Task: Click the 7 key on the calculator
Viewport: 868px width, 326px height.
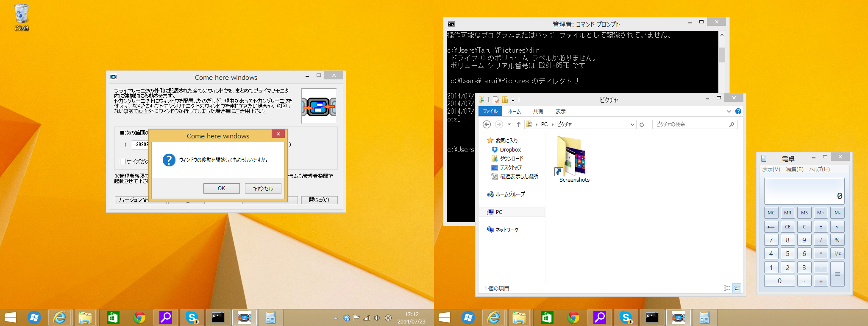Action: [771, 240]
